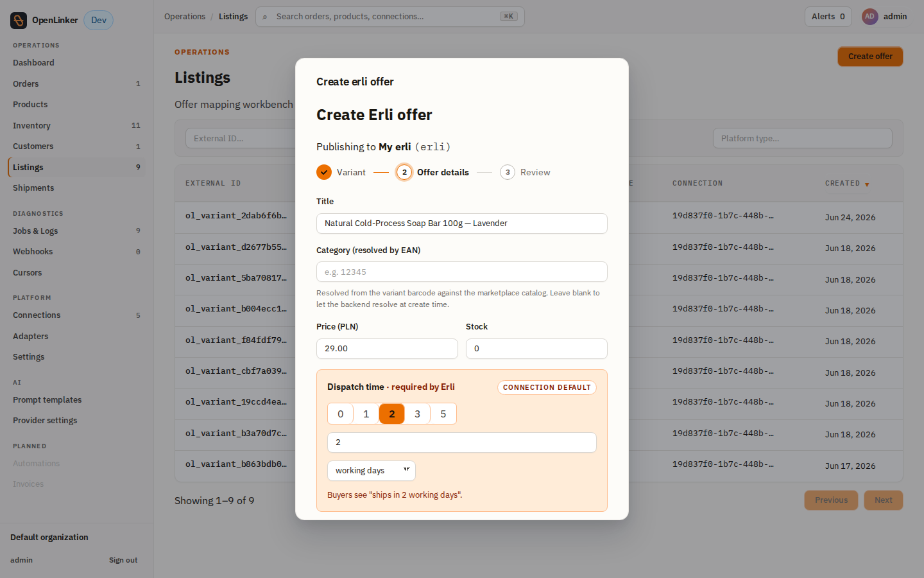
Task: Click the Connection Default badge
Action: pyautogui.click(x=547, y=387)
